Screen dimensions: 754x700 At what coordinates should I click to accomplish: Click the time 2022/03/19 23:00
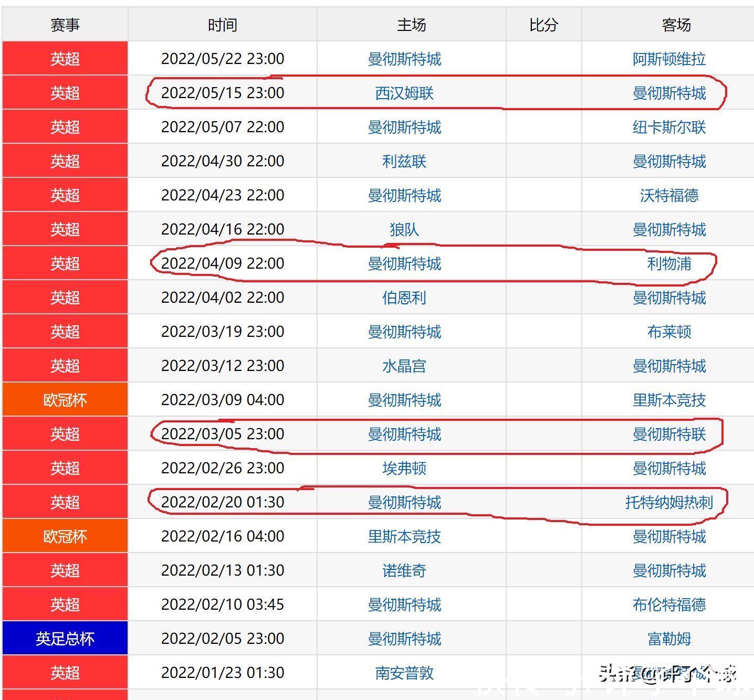(223, 332)
